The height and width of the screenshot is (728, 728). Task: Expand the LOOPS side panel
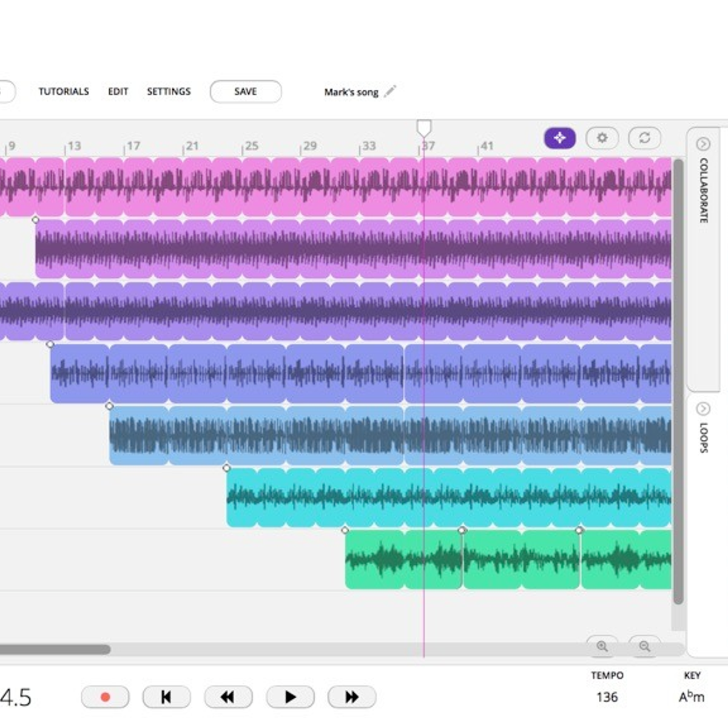704,408
